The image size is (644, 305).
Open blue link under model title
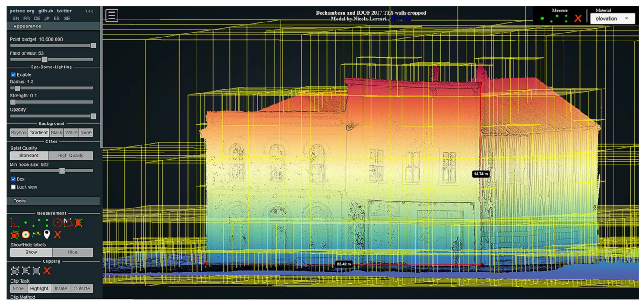[x=401, y=19]
